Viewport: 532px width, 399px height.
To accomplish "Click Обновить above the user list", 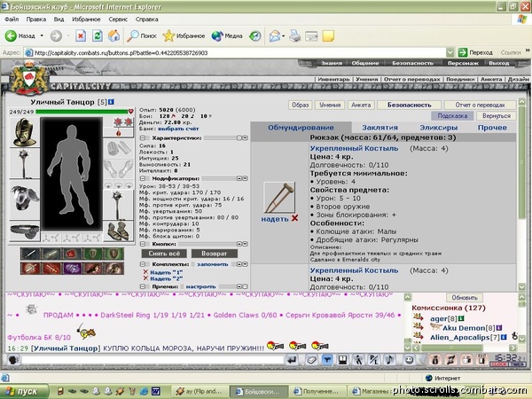I will [x=465, y=298].
